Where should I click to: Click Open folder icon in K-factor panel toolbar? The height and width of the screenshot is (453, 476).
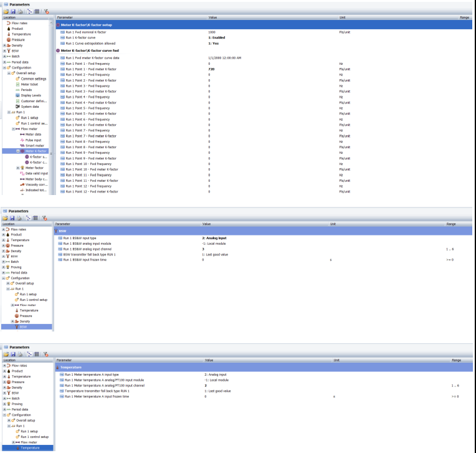pyautogui.click(x=6, y=12)
